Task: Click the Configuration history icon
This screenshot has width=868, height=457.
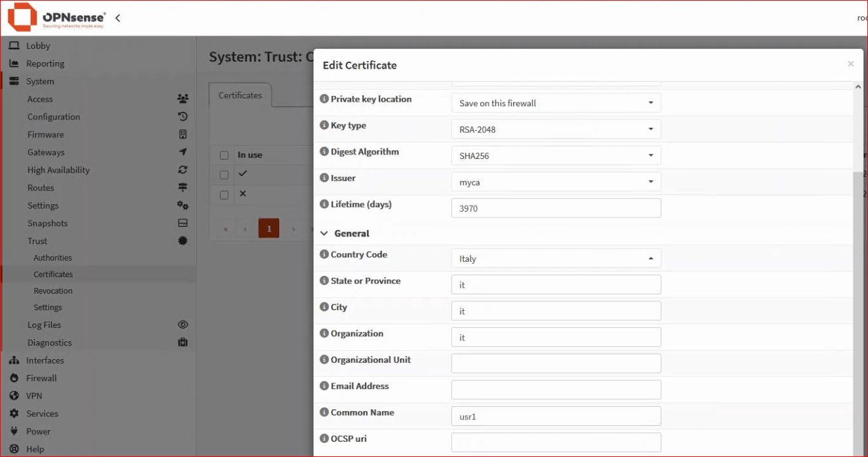Action: 183,117
